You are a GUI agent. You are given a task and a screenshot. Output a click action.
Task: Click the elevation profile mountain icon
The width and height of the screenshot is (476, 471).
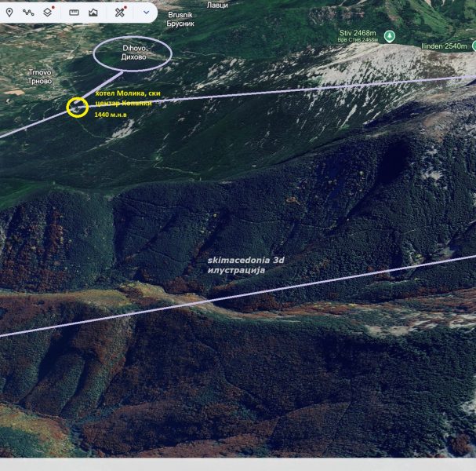click(93, 13)
